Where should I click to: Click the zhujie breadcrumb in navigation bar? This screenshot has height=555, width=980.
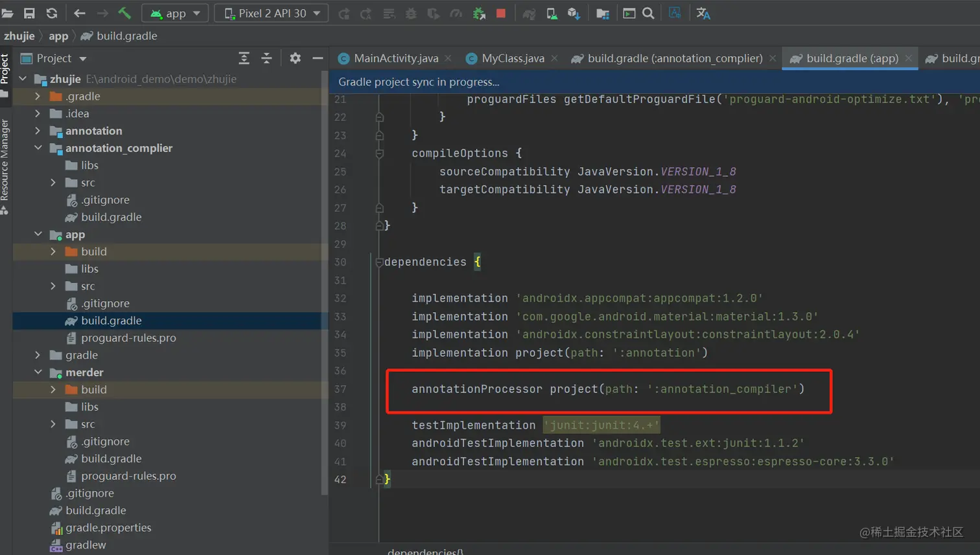coord(19,36)
